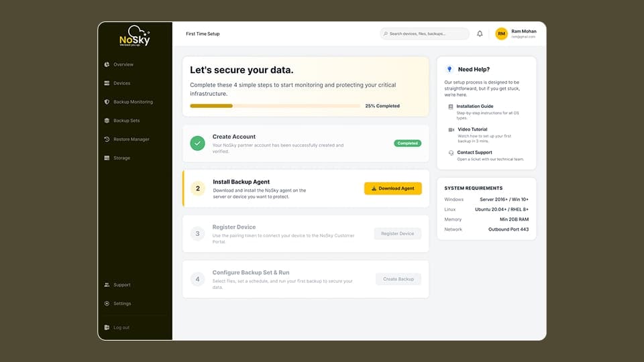Log out using the sidebar link
This screenshot has width=644, height=362.
pos(121,328)
